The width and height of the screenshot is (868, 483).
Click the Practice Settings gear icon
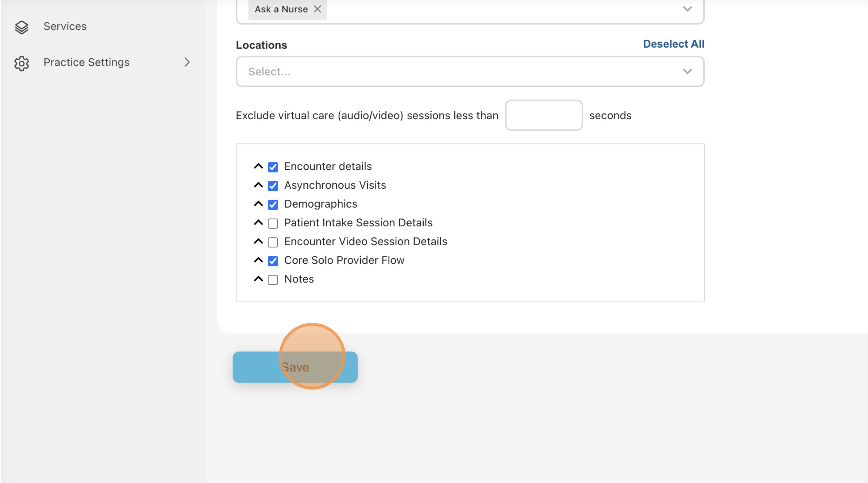point(22,63)
